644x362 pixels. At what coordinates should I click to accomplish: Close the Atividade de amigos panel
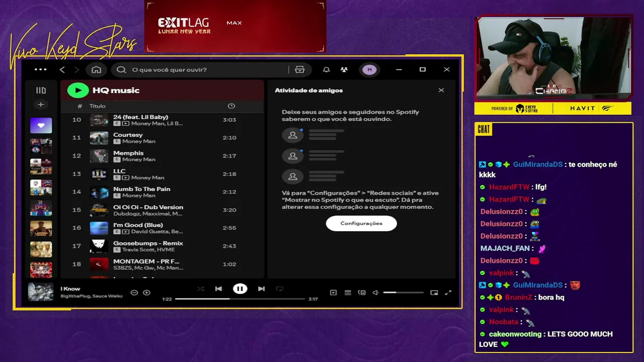[441, 90]
